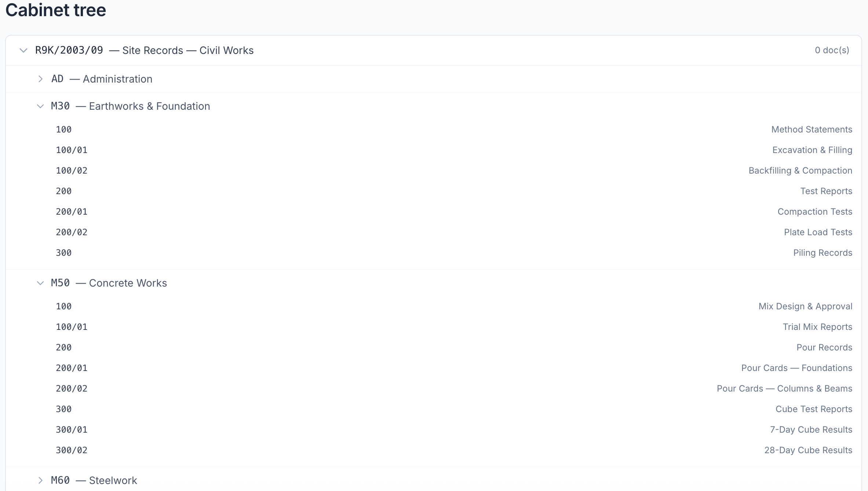Click code 200/01 under Concrete Works
Image resolution: width=868 pixels, height=491 pixels.
click(72, 368)
